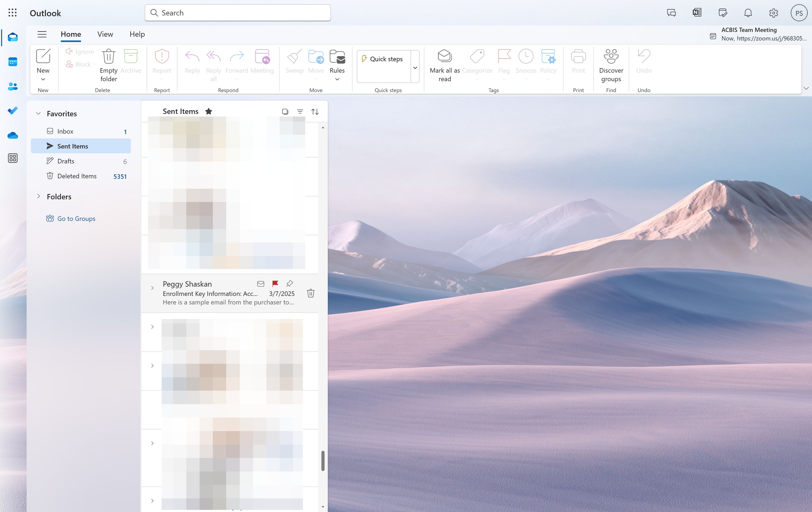Expand the Peggy Shaskan conversation
This screenshot has width=812, height=512.
tap(152, 288)
